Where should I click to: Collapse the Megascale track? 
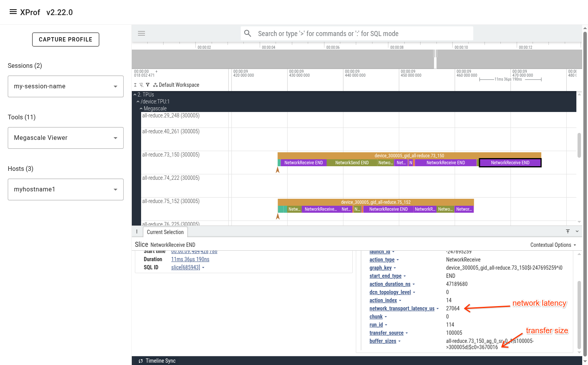click(140, 108)
